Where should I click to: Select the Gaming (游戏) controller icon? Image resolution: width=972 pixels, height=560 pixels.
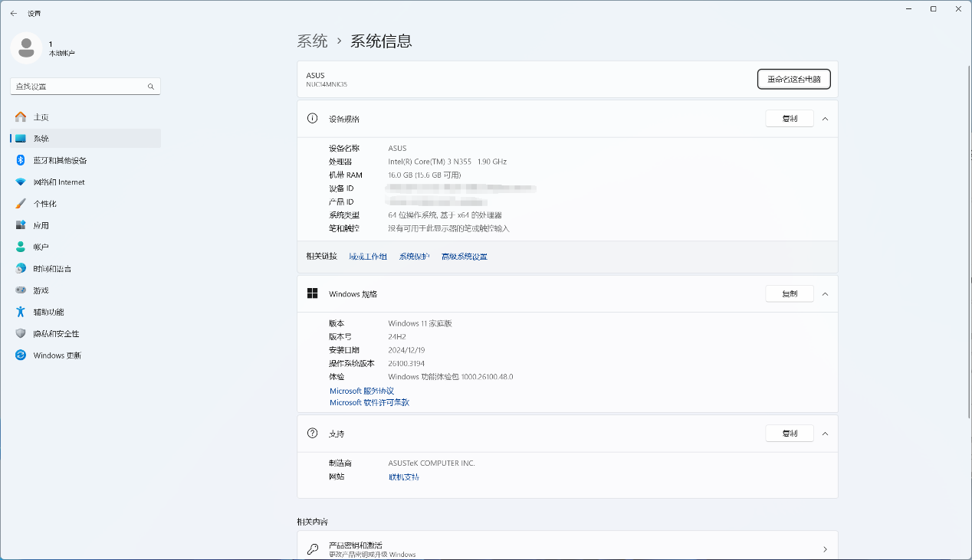[21, 290]
